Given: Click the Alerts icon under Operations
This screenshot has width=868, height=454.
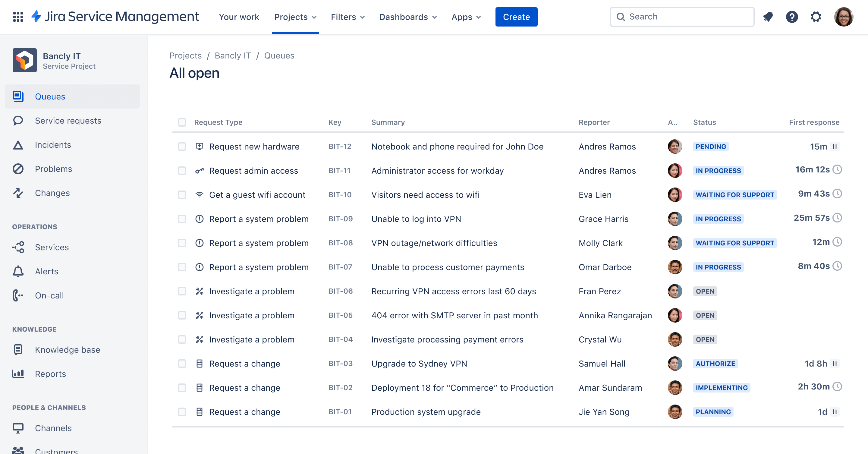Looking at the screenshot, I should (17, 271).
